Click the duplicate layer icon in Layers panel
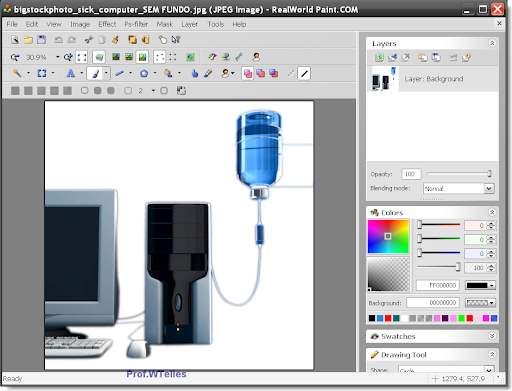 point(423,57)
